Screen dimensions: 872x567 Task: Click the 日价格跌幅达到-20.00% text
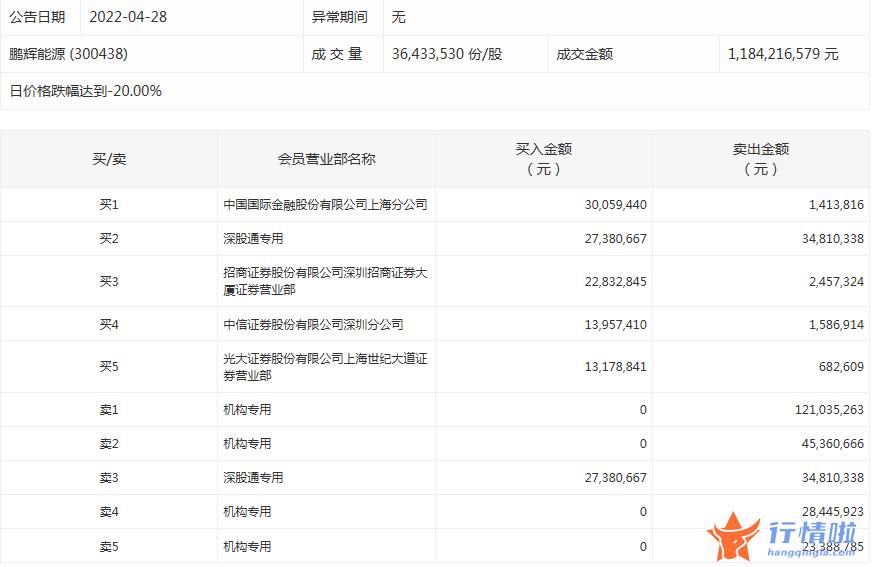[x=86, y=91]
